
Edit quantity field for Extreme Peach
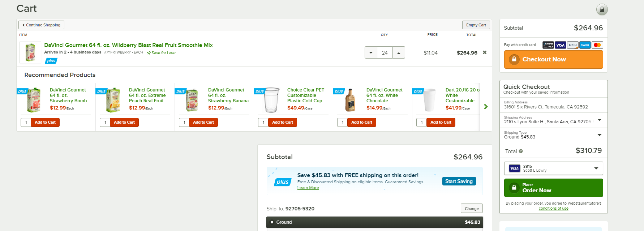[x=105, y=123]
